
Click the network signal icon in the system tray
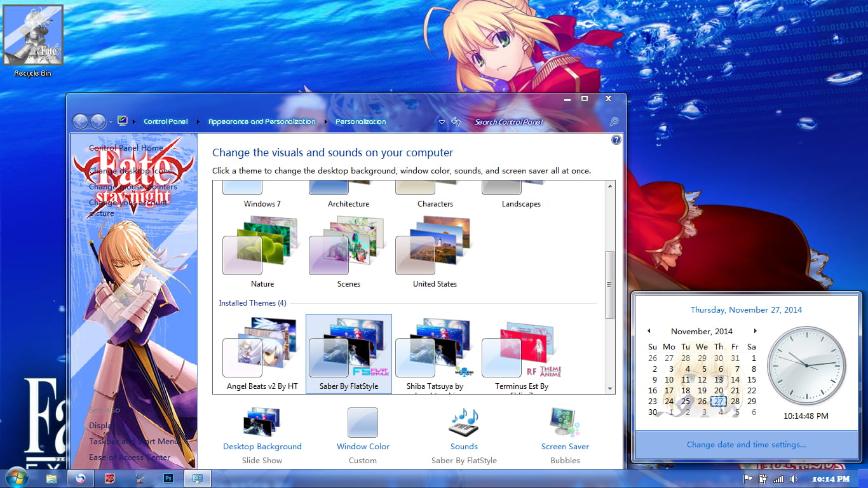[x=778, y=479]
